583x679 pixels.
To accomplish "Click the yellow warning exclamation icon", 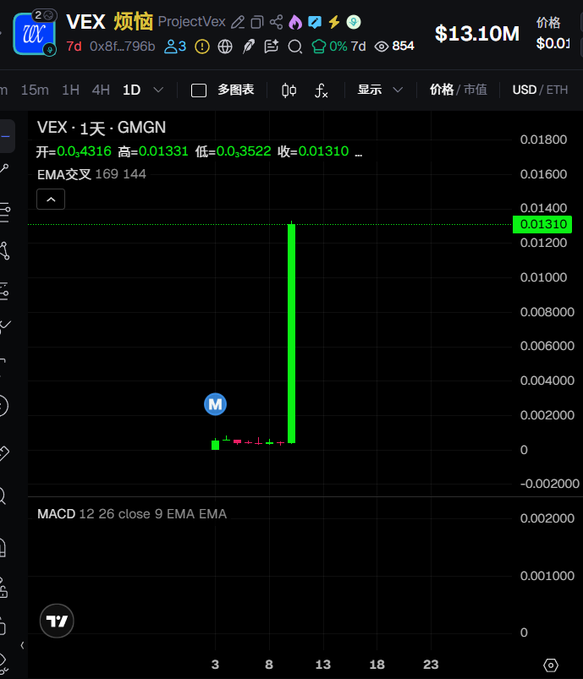I will 202,46.
